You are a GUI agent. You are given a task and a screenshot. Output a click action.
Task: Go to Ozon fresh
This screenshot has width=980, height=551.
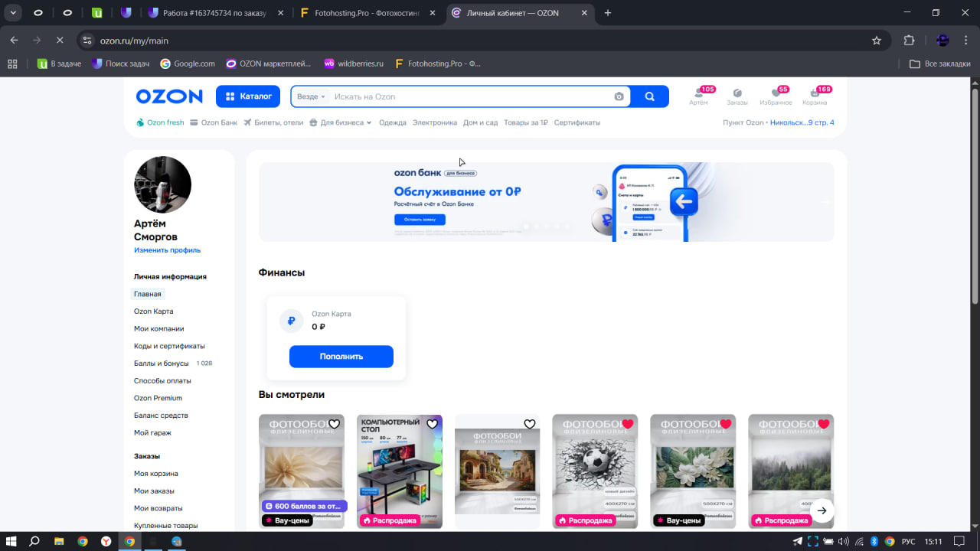pos(160,122)
